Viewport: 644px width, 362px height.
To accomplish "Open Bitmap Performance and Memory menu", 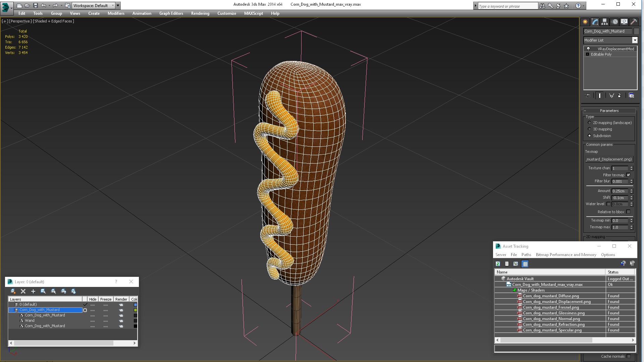I will [x=566, y=255].
